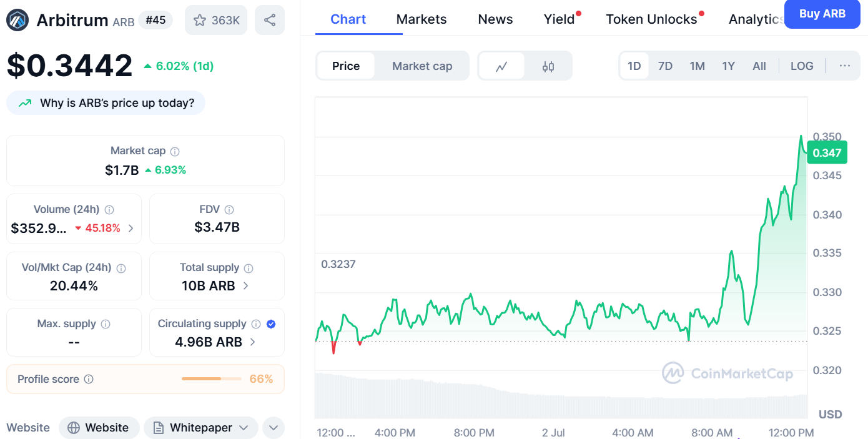This screenshot has width=868, height=439.
Task: Open the Token Unlocks tab
Action: click(x=652, y=19)
